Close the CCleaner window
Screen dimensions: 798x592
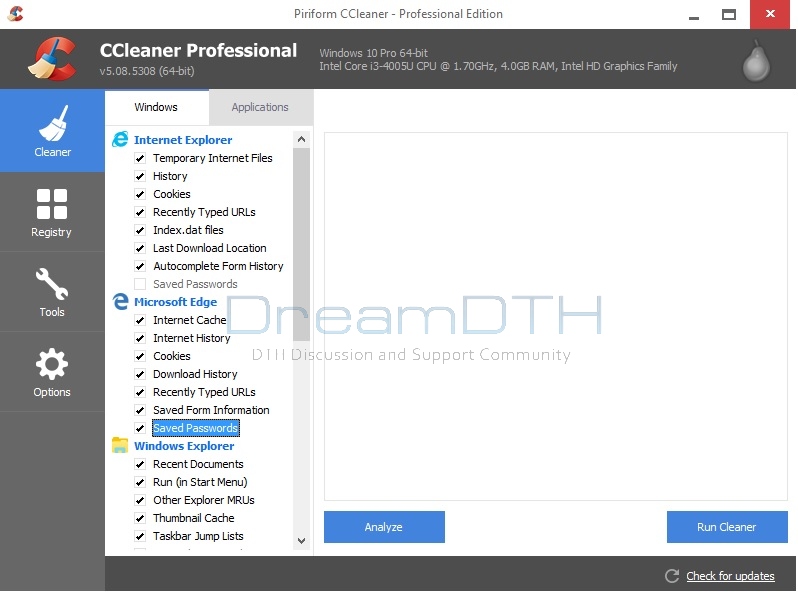point(770,14)
